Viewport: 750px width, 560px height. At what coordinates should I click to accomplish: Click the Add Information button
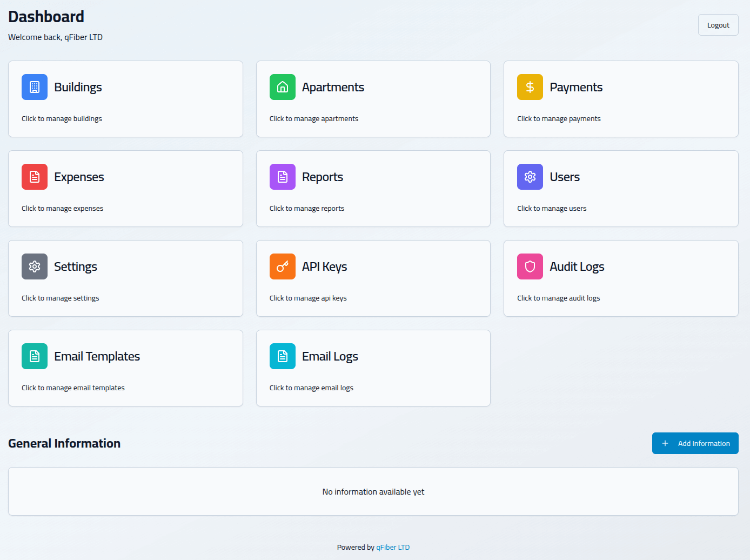click(695, 443)
